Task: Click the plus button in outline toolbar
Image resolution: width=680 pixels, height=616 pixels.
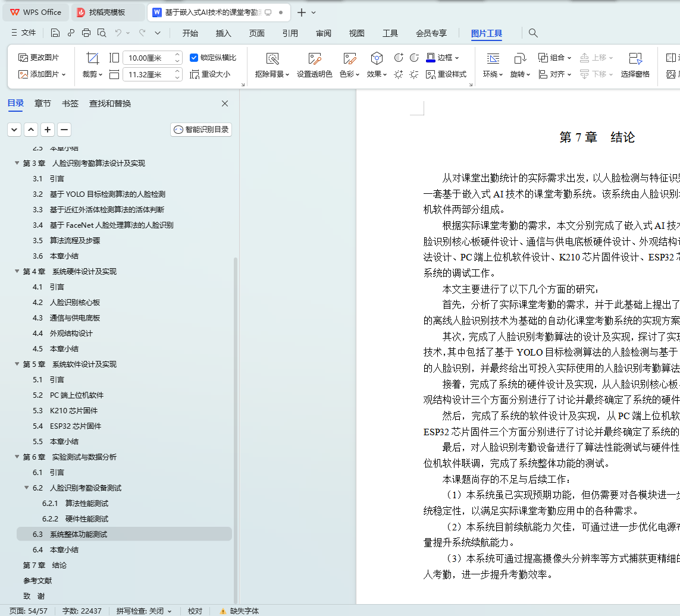Action: 48,130
